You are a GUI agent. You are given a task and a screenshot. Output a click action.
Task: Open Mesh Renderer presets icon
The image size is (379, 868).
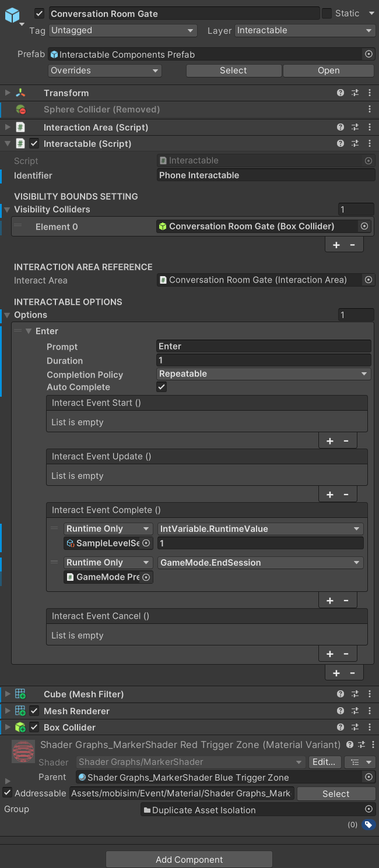click(x=355, y=711)
